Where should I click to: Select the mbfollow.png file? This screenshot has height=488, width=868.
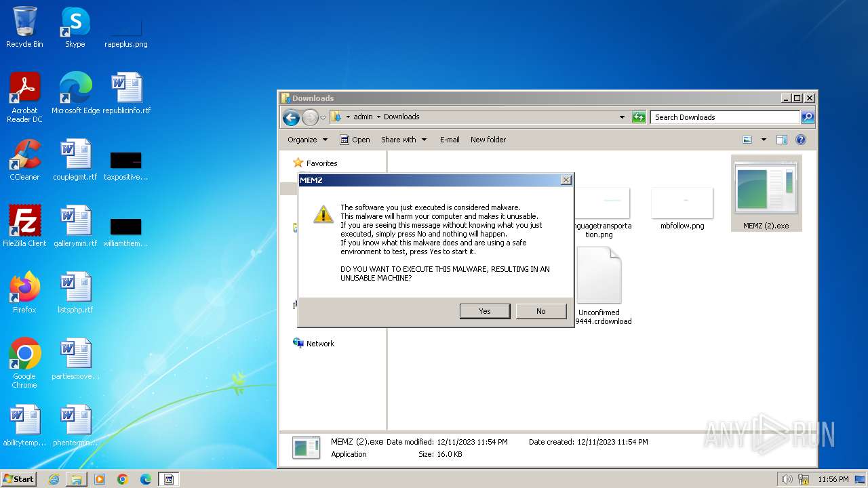point(682,209)
